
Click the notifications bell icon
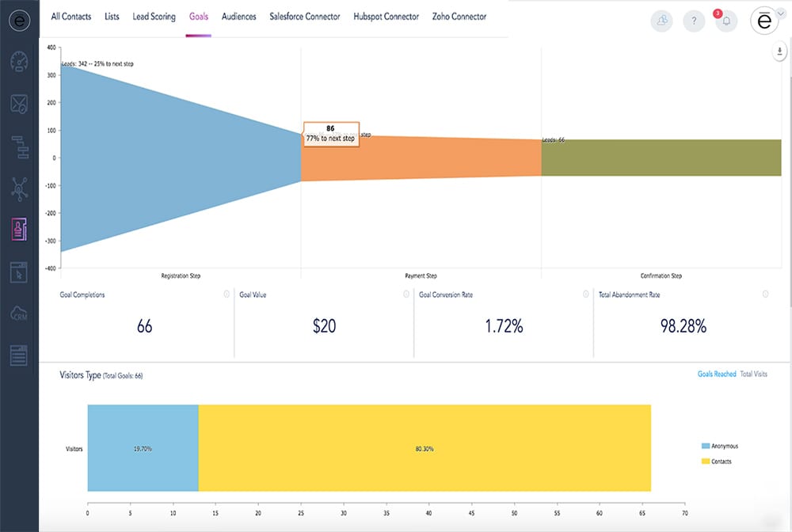click(725, 21)
